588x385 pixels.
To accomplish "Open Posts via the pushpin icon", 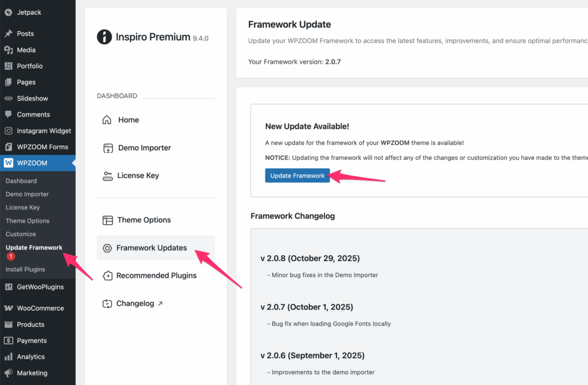I will tap(9, 34).
